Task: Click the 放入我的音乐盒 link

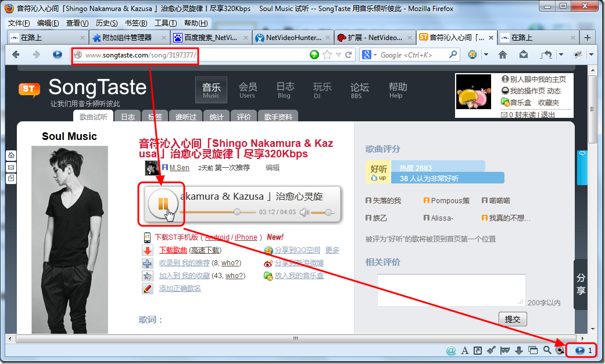Action: (299, 276)
